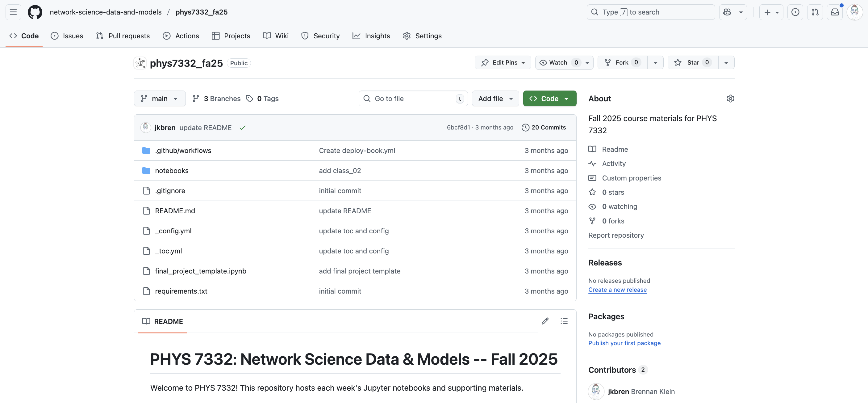Expand the main branch selector
Viewport: 868px width, 403px height.
(159, 99)
